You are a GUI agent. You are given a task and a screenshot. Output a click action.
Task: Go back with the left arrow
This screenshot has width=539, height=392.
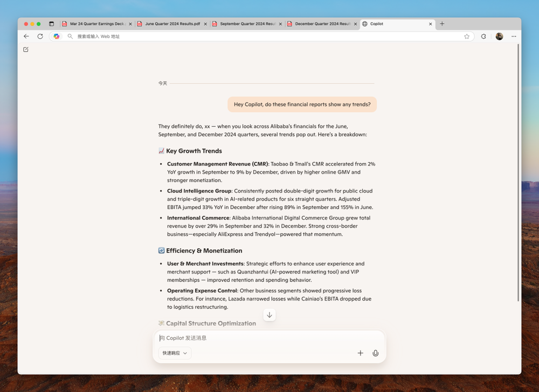click(26, 37)
